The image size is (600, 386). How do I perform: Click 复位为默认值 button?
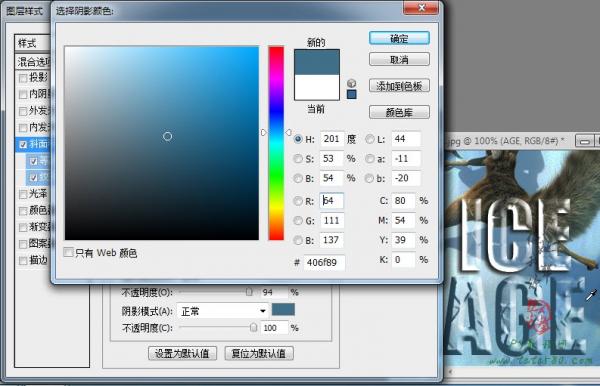tap(259, 353)
